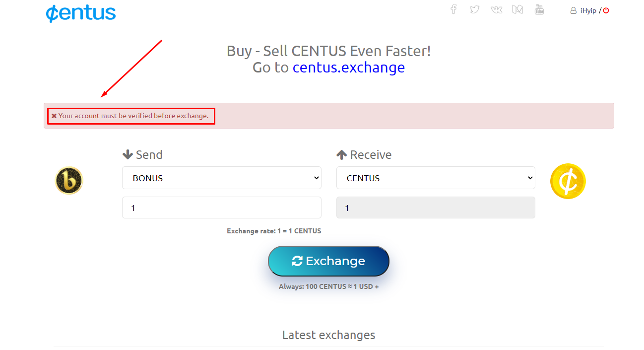Focus the Send amount input field
Screen dimensions: 644x350
pyautogui.click(x=221, y=208)
